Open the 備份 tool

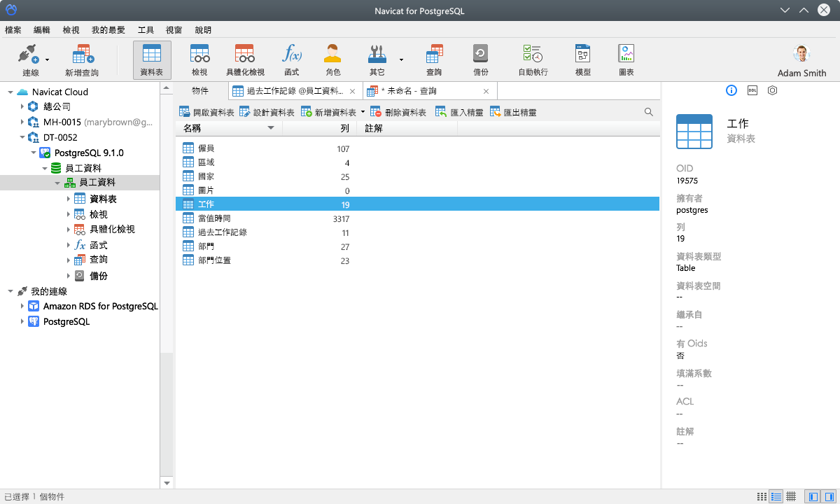pos(480,59)
